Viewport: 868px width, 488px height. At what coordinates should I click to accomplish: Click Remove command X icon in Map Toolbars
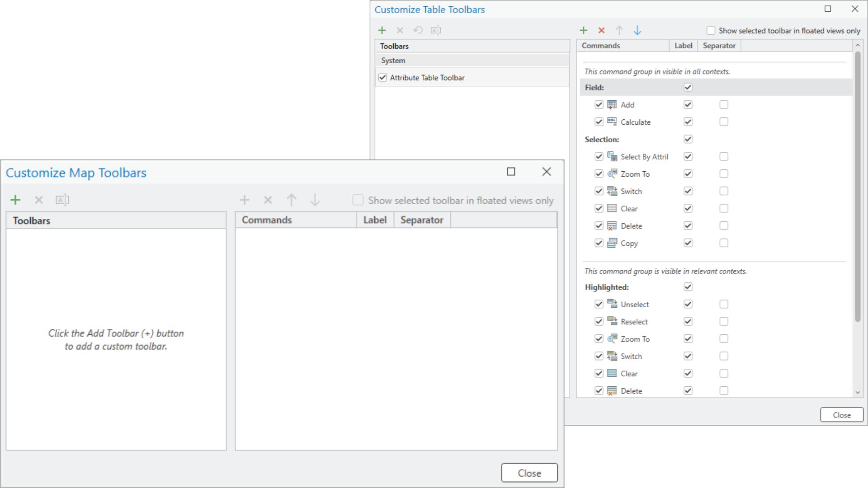click(268, 200)
